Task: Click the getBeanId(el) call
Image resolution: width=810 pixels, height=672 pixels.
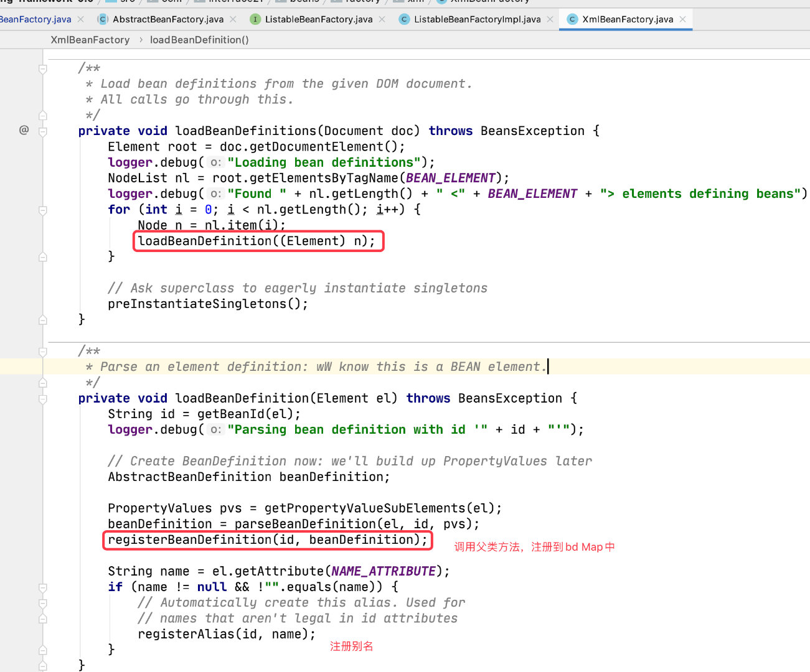Action: point(245,414)
